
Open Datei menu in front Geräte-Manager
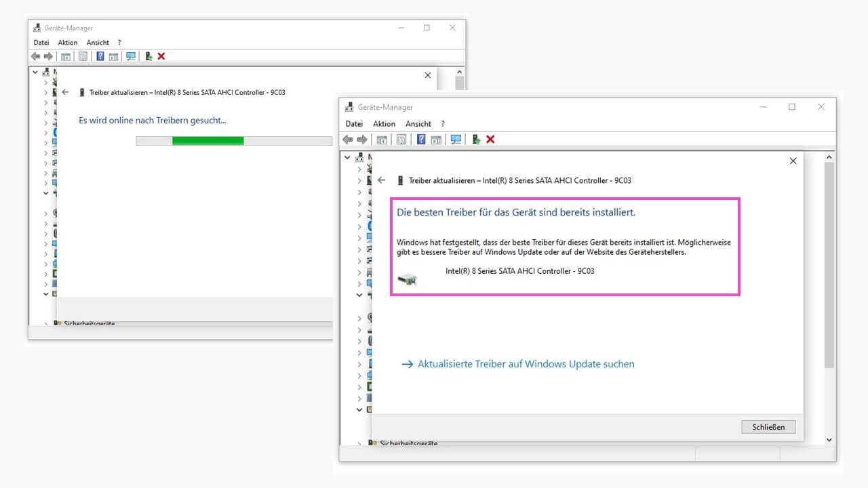click(354, 123)
